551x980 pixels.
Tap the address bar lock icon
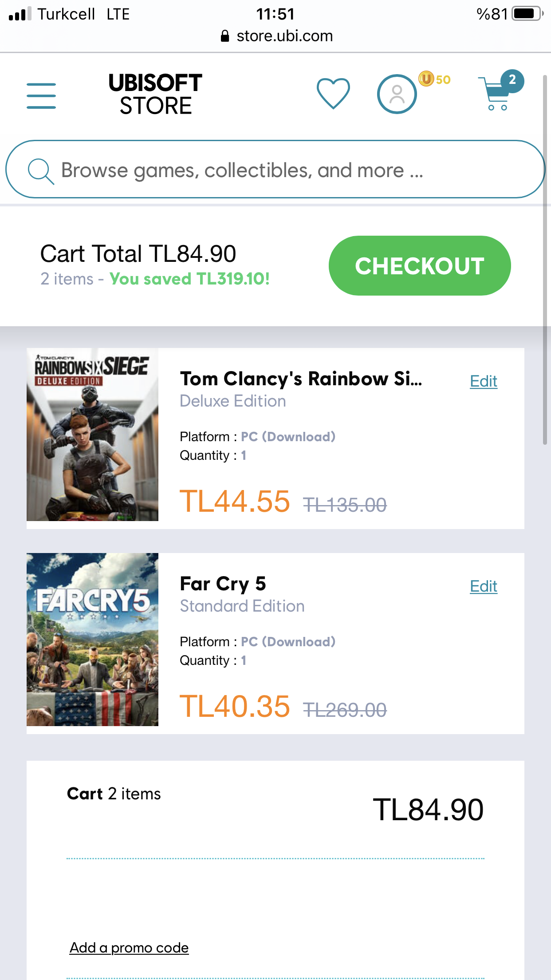click(x=225, y=36)
